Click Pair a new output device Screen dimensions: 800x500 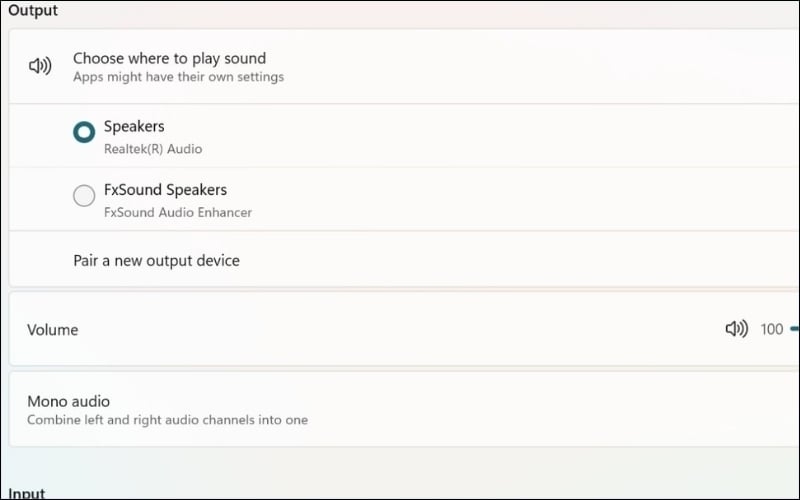(x=156, y=261)
